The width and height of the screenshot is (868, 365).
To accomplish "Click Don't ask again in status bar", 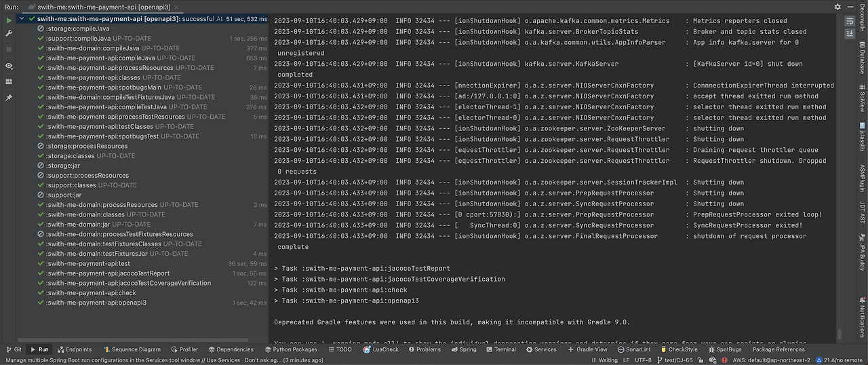I will coord(262,360).
